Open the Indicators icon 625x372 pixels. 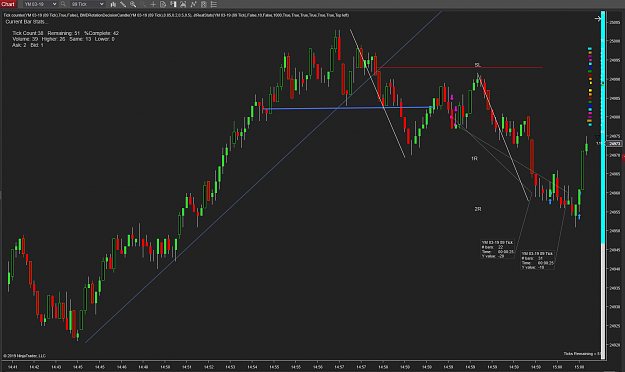coord(193,4)
